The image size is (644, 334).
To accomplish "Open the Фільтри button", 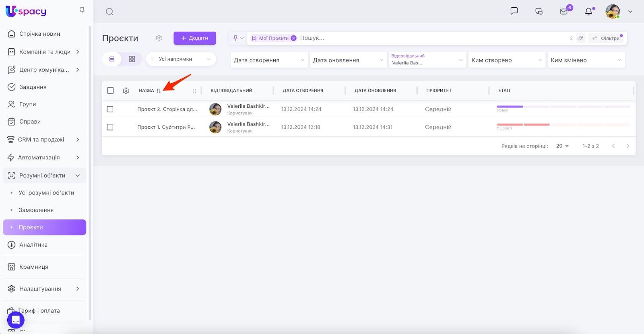I will click(606, 38).
